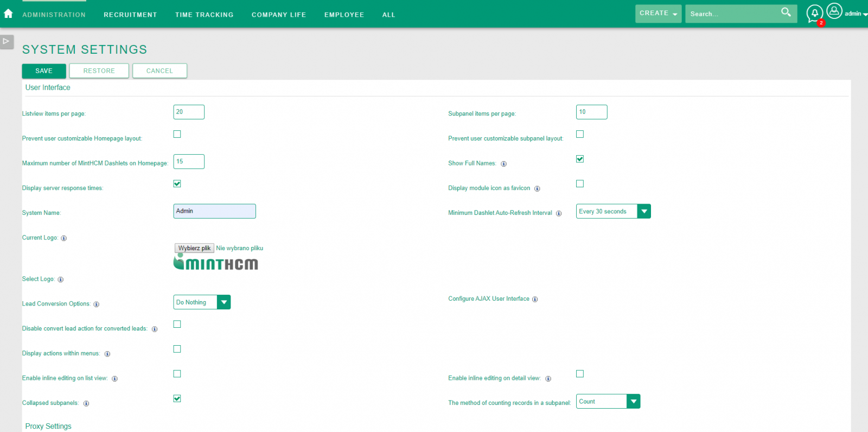Viewport: 868px width, 432px height.
Task: Open the admin user avatar icon
Action: point(834,11)
